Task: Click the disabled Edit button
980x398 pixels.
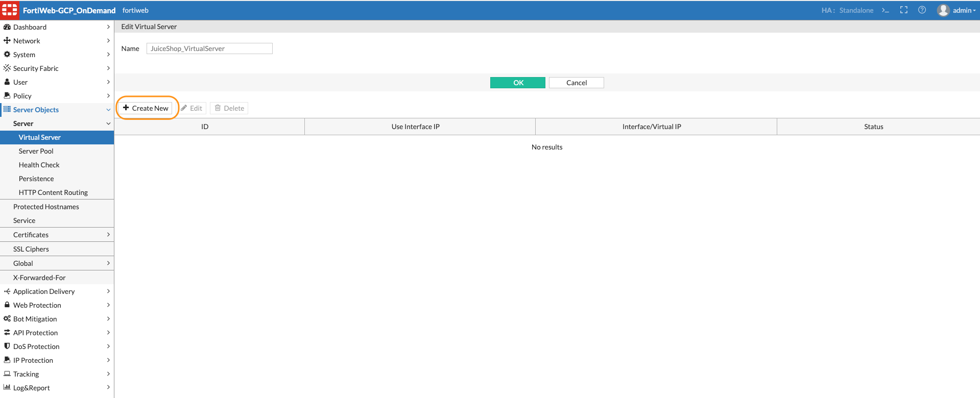Action: (192, 108)
